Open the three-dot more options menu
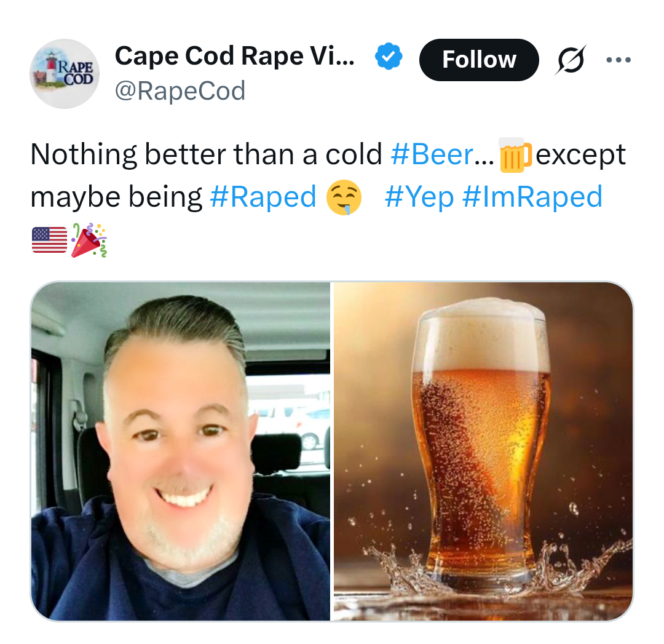The width and height of the screenshot is (664, 644). point(619,60)
